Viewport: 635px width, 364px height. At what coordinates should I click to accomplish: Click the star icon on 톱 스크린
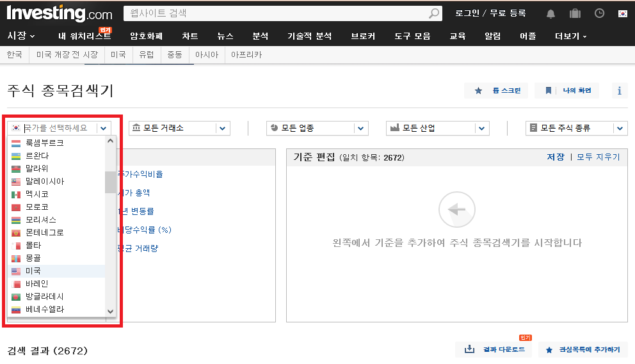coord(478,91)
